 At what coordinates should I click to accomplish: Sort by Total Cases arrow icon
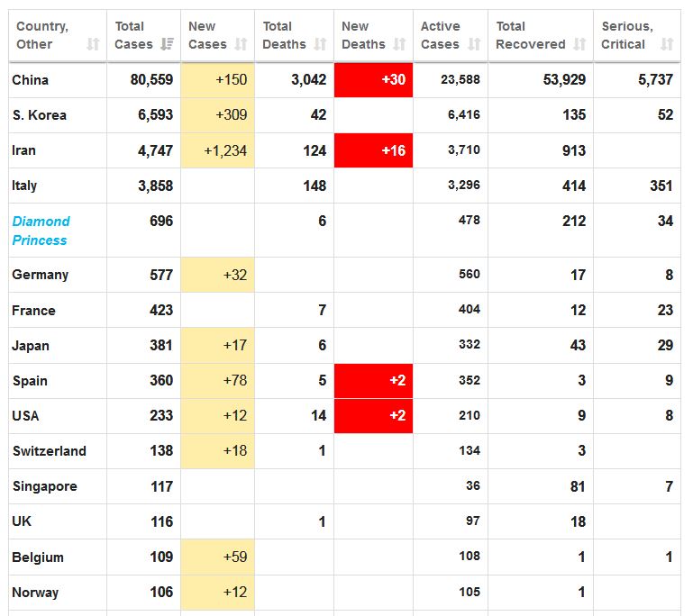tap(167, 44)
